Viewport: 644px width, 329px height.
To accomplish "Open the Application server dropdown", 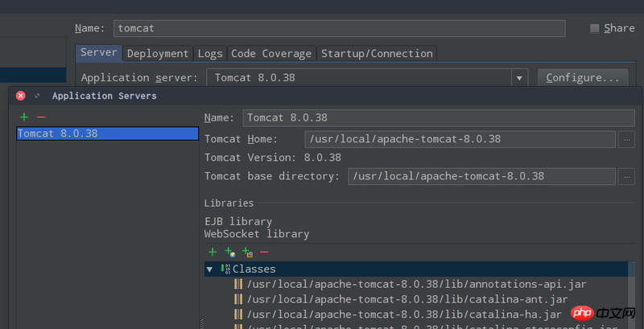I will (x=519, y=78).
